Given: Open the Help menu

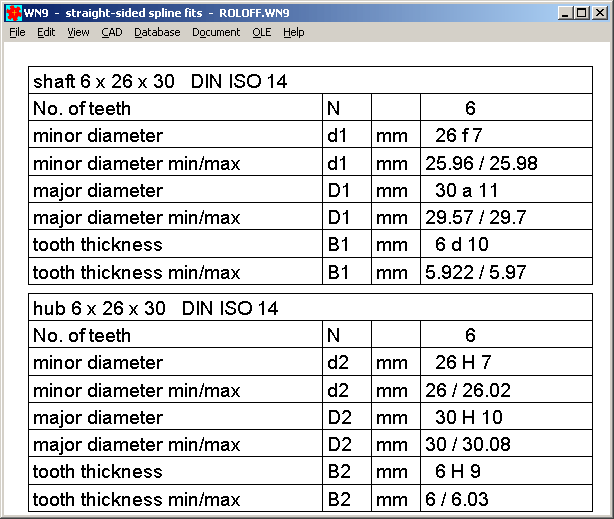Looking at the screenshot, I should tap(293, 32).
